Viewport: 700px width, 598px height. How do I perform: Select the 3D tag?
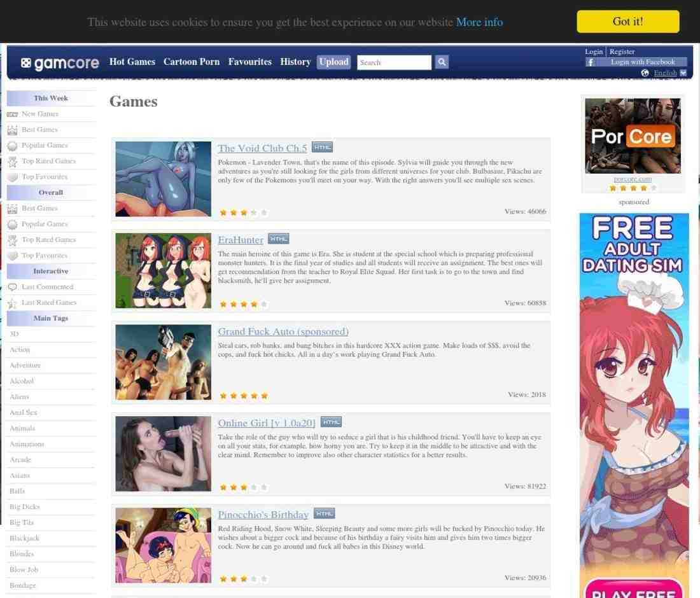[14, 334]
